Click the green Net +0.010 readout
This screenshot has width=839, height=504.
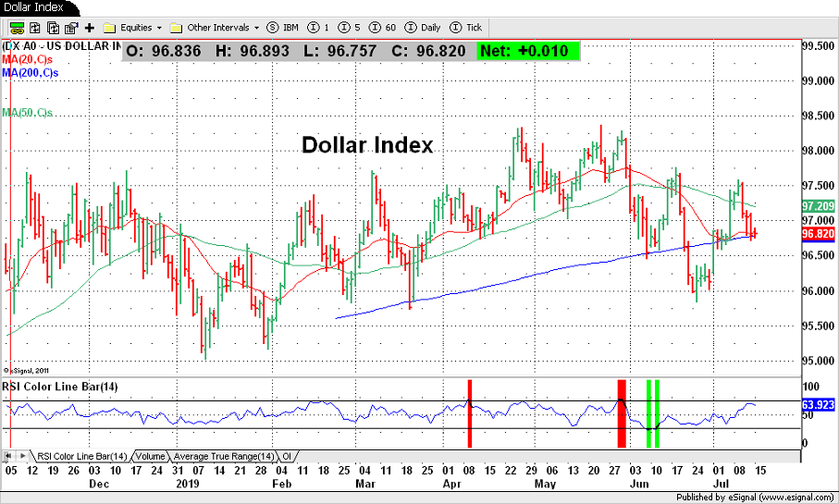click(527, 52)
